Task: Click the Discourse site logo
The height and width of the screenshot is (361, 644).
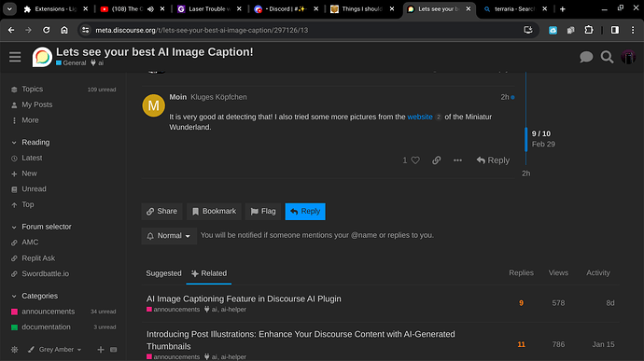Action: pyautogui.click(x=42, y=57)
